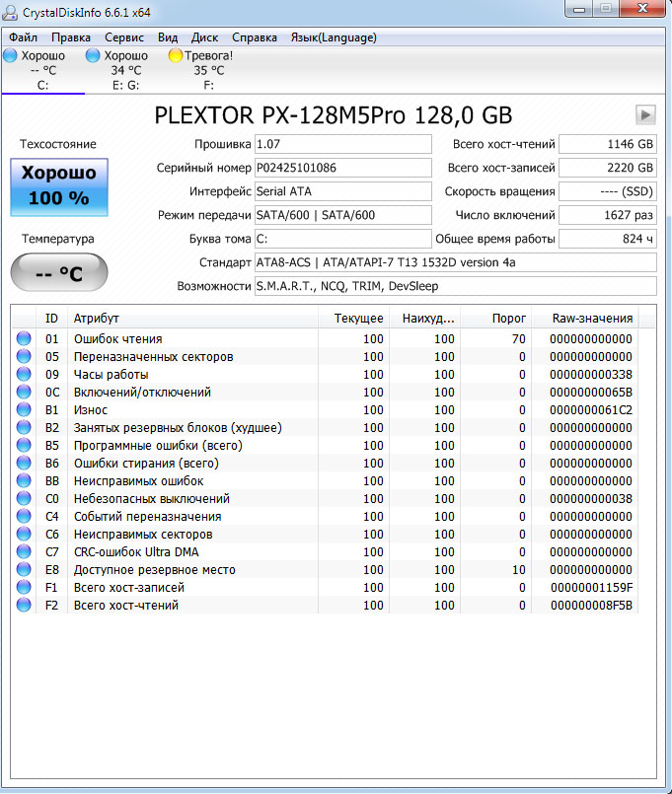
Task: Click status icon for C0 Небезопасных выключений
Action: [x=24, y=498]
